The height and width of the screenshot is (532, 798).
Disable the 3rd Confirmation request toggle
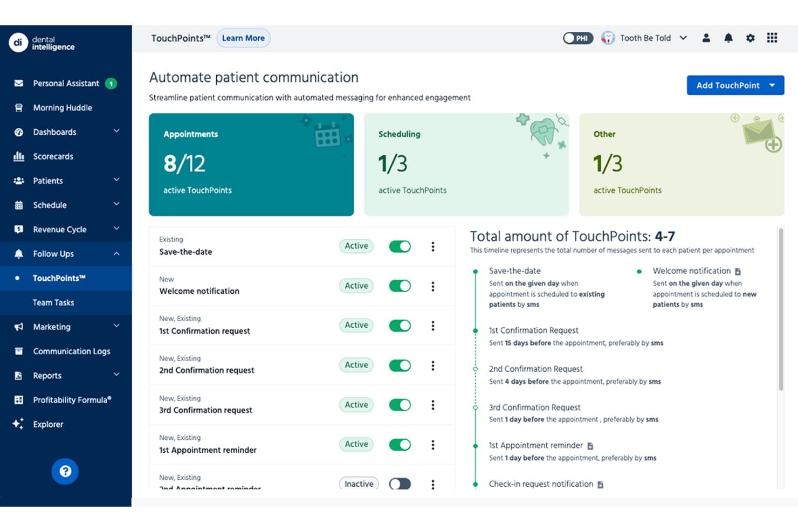click(x=400, y=405)
